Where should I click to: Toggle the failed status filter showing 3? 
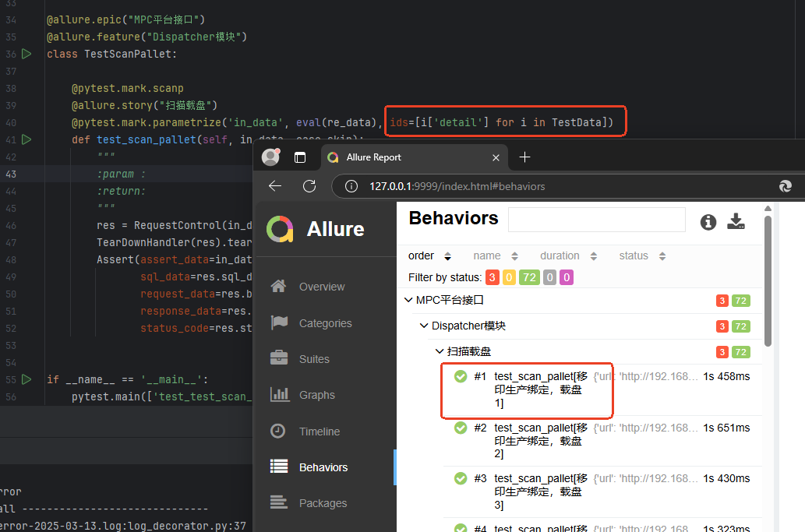[x=492, y=277]
